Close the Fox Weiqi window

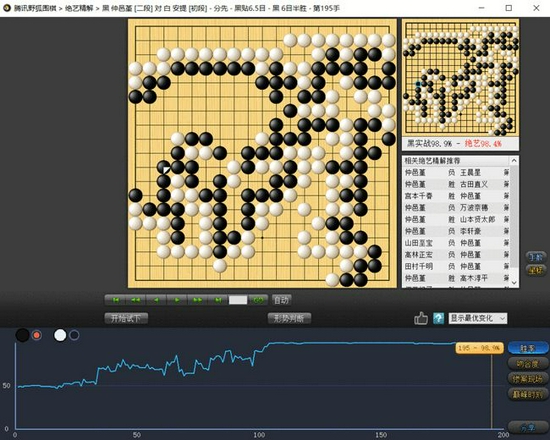point(536,8)
